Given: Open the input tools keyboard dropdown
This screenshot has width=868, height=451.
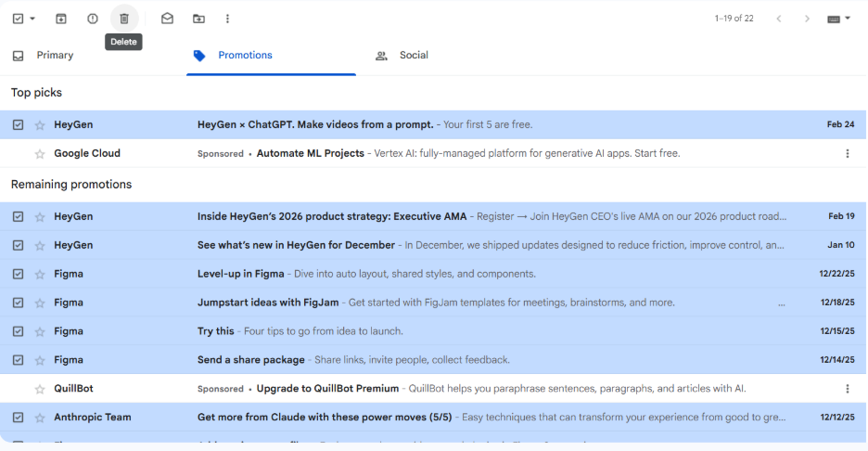Looking at the screenshot, I should coord(838,19).
